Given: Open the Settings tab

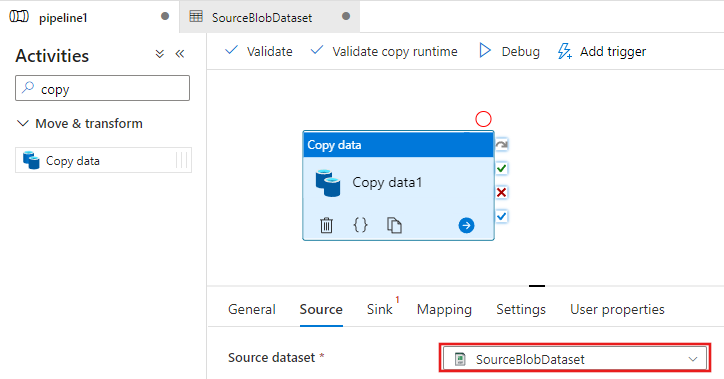Looking at the screenshot, I should click(521, 309).
